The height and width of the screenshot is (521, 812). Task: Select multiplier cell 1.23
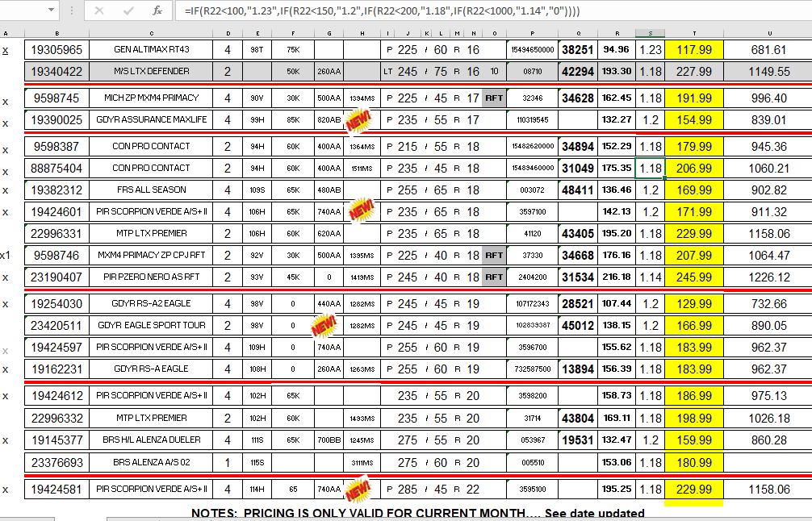pyautogui.click(x=650, y=50)
